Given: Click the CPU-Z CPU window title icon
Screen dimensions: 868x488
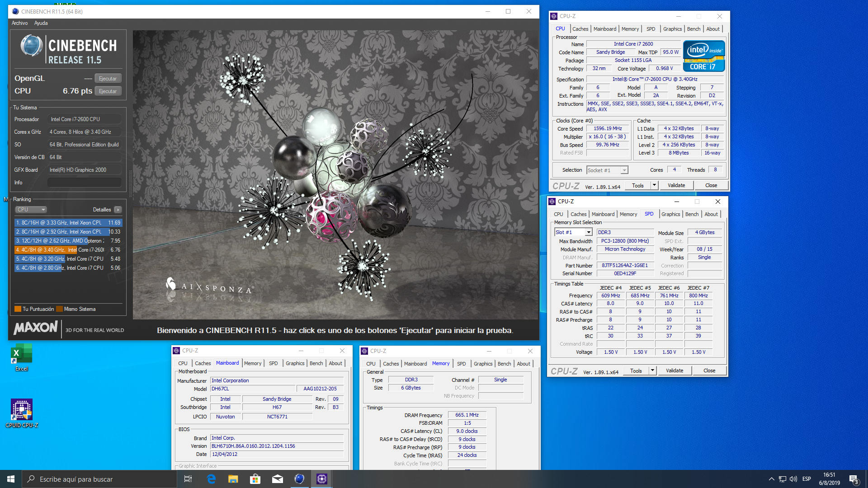Looking at the screenshot, I should pyautogui.click(x=554, y=16).
